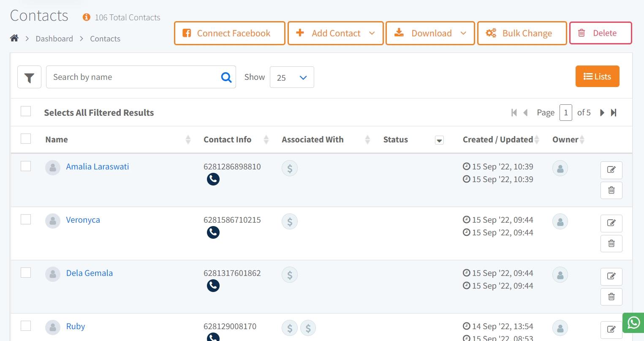Screen dimensions: 644x341
Task: View owner avatar for Veronyca
Action: (x=560, y=221)
